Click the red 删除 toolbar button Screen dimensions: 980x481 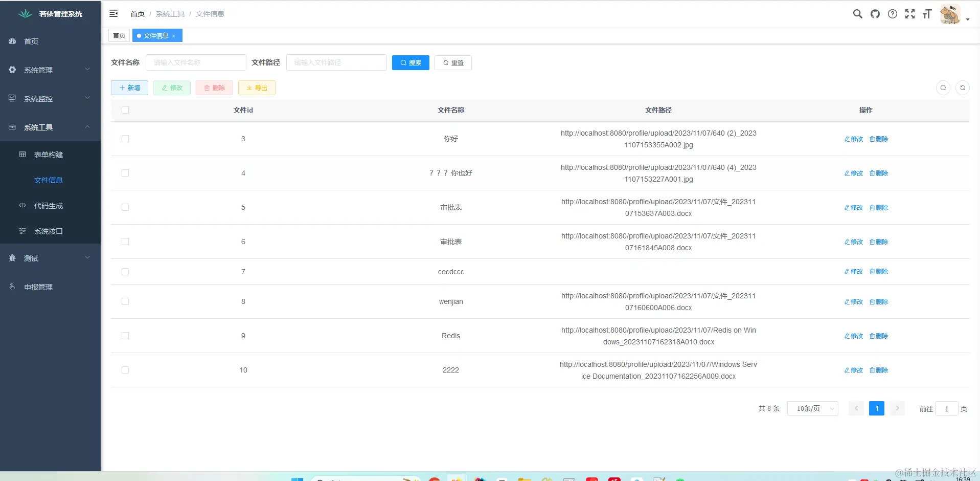click(x=214, y=88)
